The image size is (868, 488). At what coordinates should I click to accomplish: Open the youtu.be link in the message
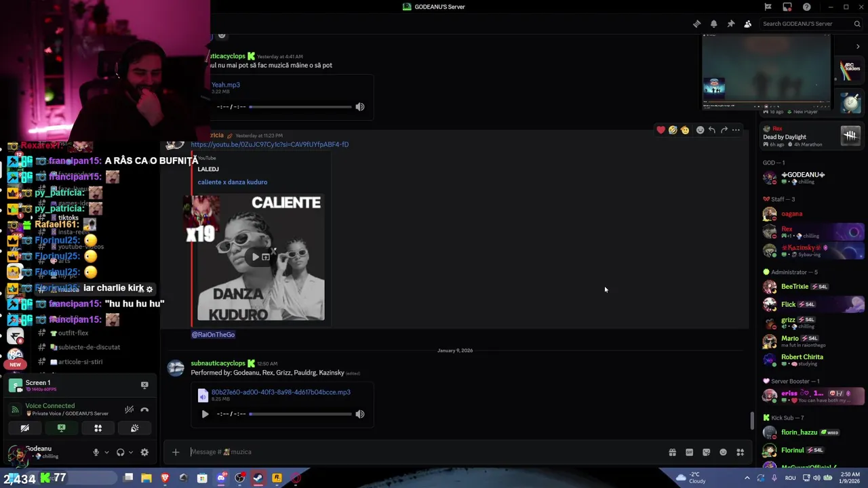click(270, 144)
